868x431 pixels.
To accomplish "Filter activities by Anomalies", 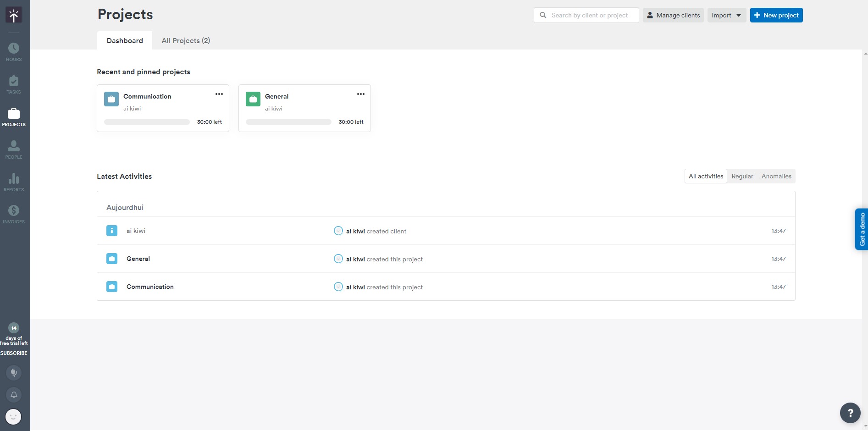I will pos(776,176).
